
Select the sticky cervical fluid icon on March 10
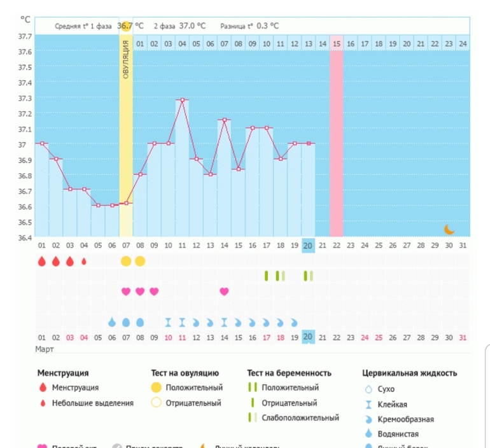[168, 322]
